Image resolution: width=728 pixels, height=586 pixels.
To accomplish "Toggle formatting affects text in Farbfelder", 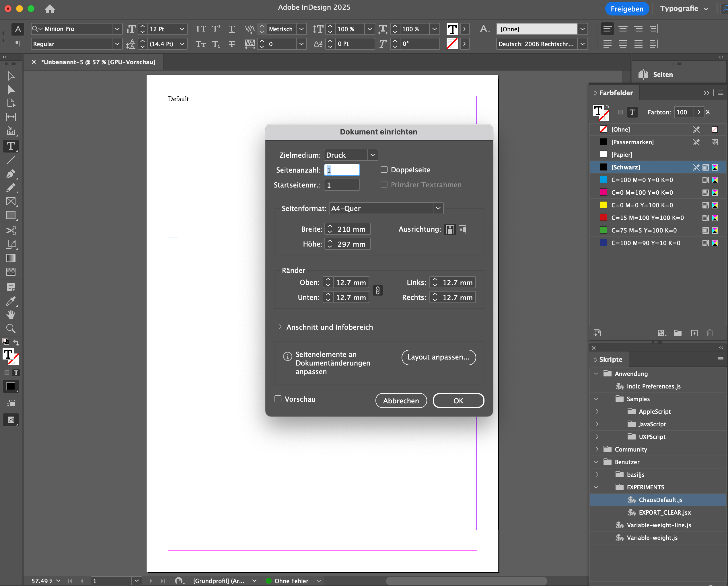I will point(632,112).
